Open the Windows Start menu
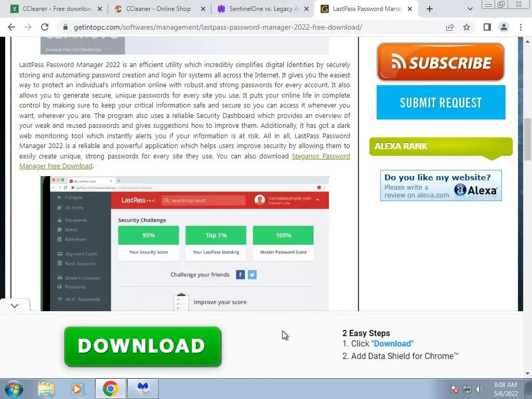 click(x=14, y=389)
